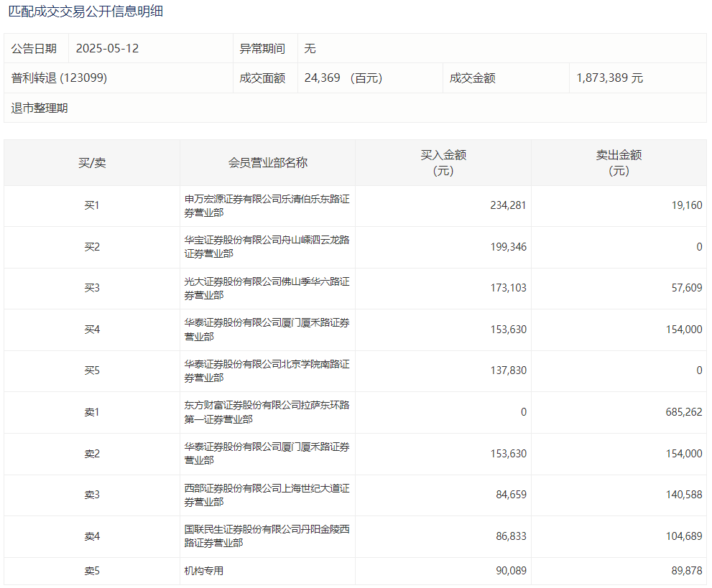Click the 会员营业部名称 column header
The height and width of the screenshot is (588, 712).
(267, 163)
